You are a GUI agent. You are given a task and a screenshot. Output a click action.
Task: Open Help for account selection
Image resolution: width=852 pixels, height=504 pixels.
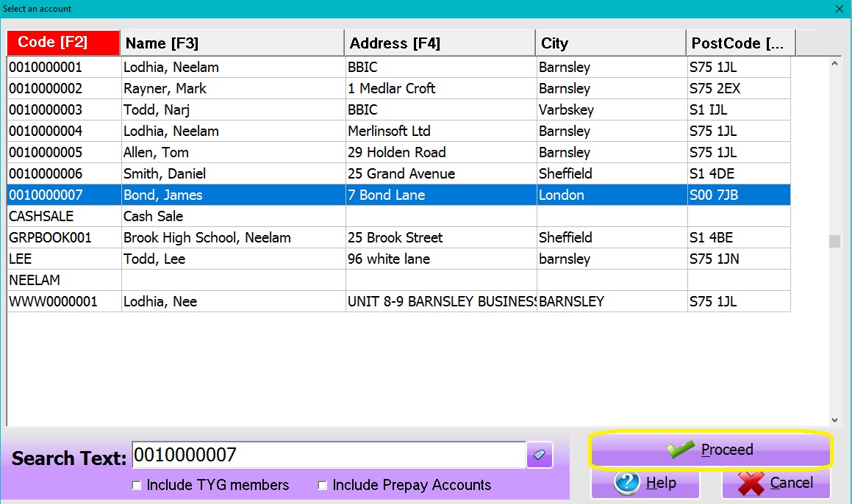[x=645, y=483]
